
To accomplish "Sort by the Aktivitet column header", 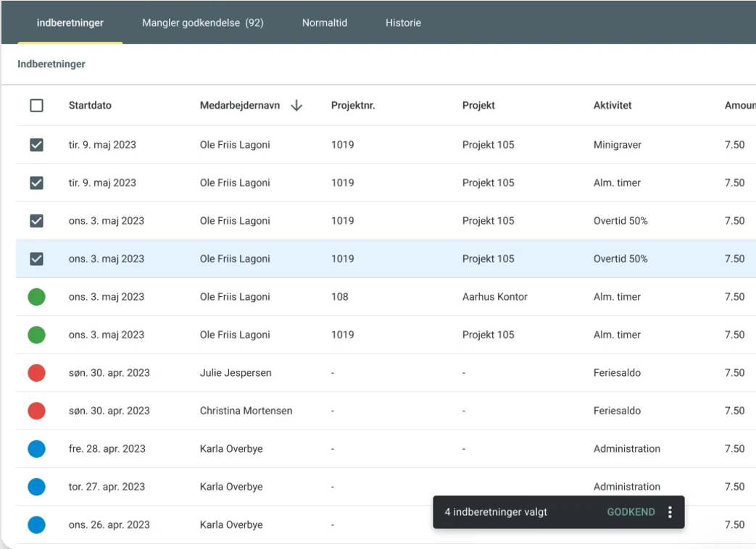I will (x=612, y=106).
